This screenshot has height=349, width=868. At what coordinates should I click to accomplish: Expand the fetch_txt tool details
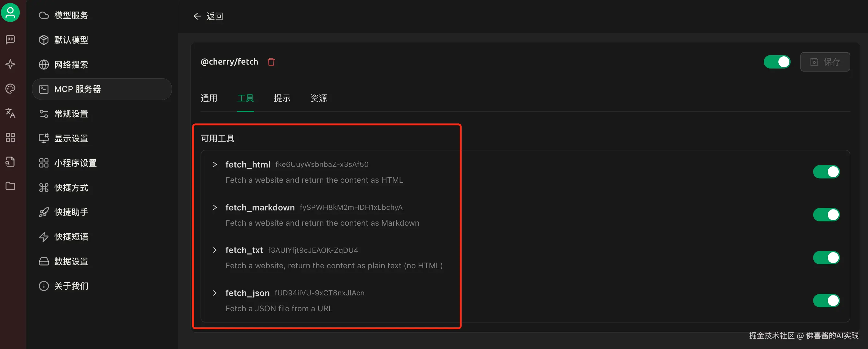(x=215, y=250)
